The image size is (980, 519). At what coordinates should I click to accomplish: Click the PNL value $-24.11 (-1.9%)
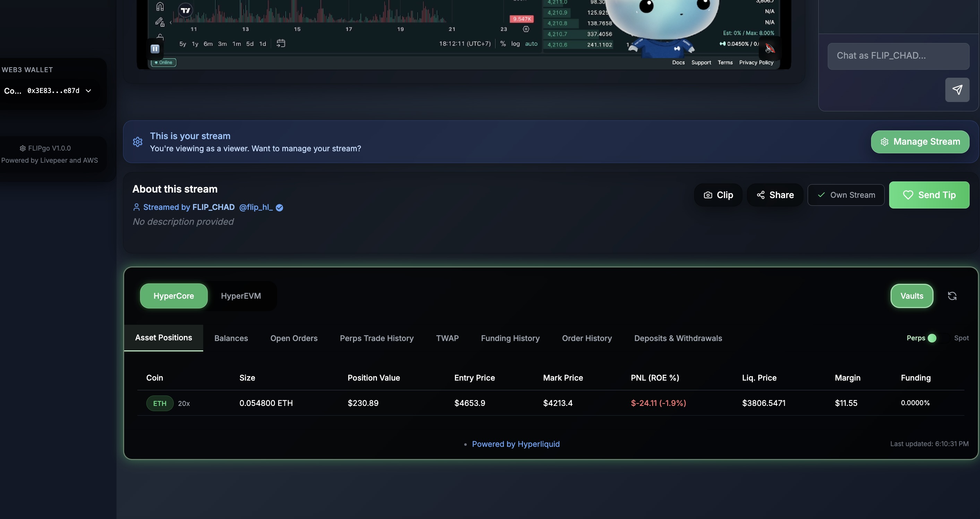point(658,403)
